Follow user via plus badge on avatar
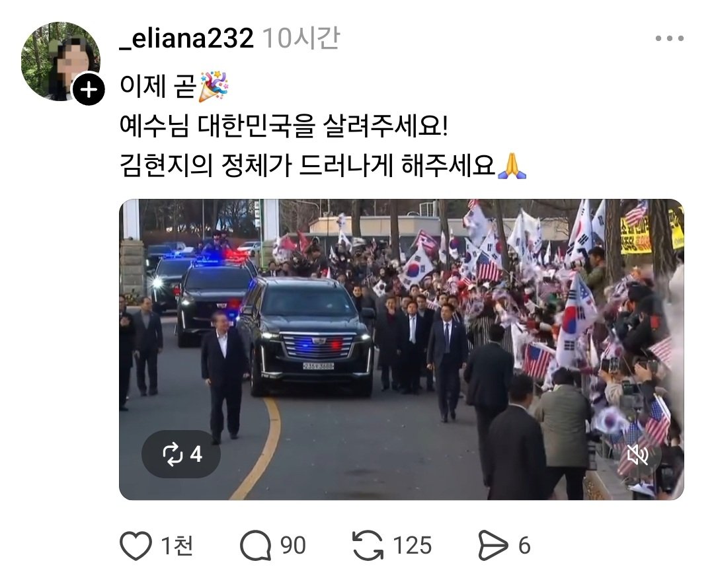 tap(89, 90)
